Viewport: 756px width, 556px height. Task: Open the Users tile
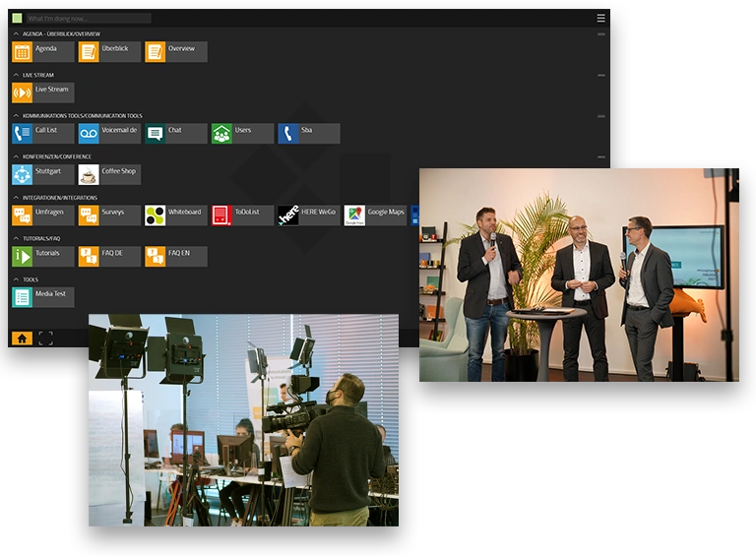pyautogui.click(x=242, y=134)
